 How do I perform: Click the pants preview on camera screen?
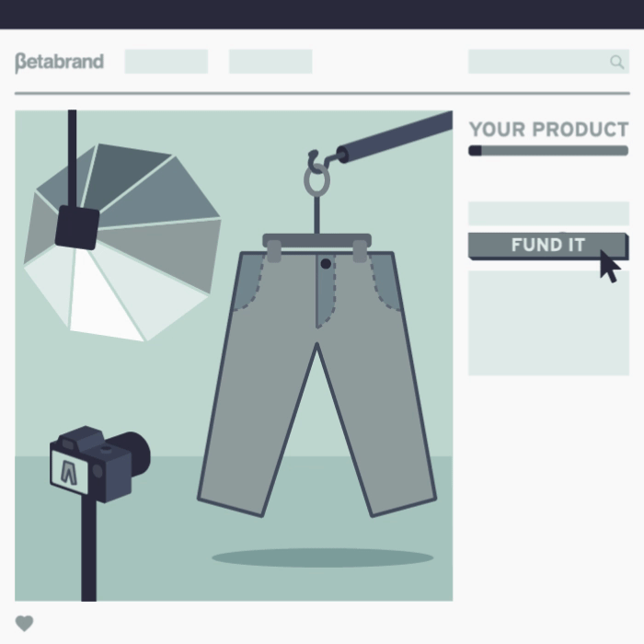(x=69, y=471)
